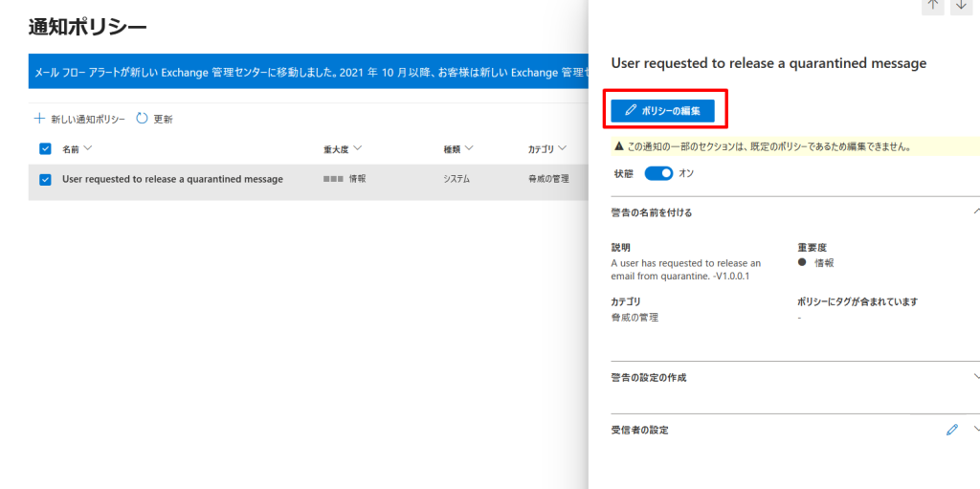The height and width of the screenshot is (489, 980).
Task: Open the 重大度 column sort menu
Action: click(x=343, y=149)
